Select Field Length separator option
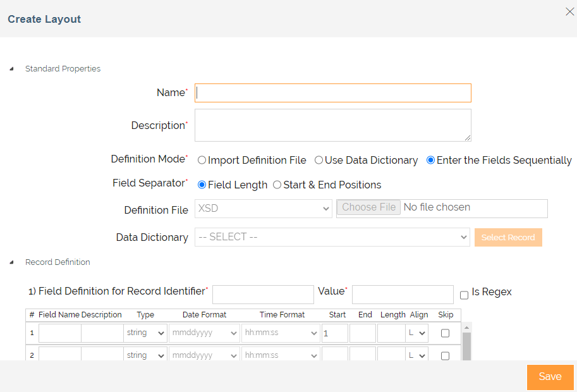 (202, 185)
